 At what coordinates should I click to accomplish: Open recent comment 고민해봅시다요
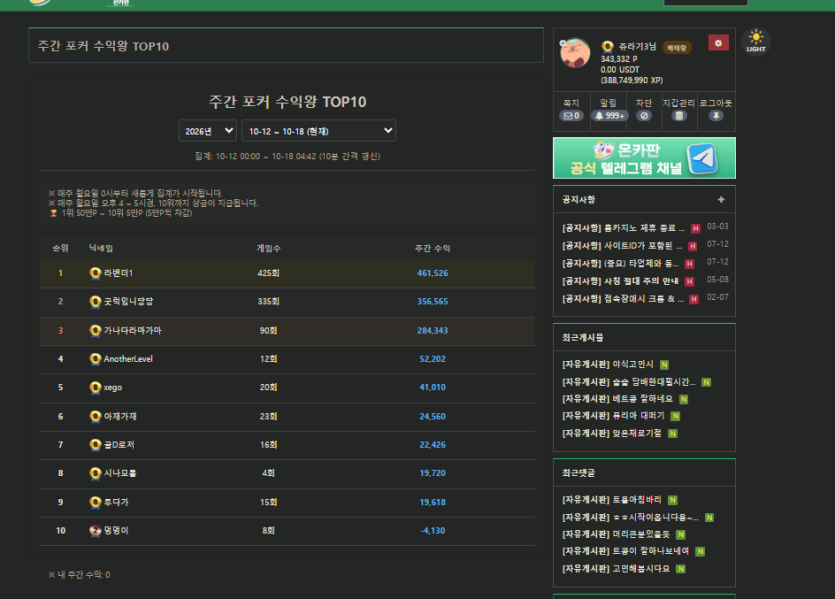point(616,569)
